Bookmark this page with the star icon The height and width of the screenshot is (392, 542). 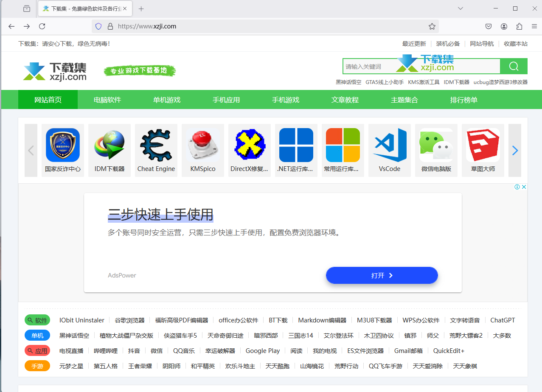click(x=432, y=26)
